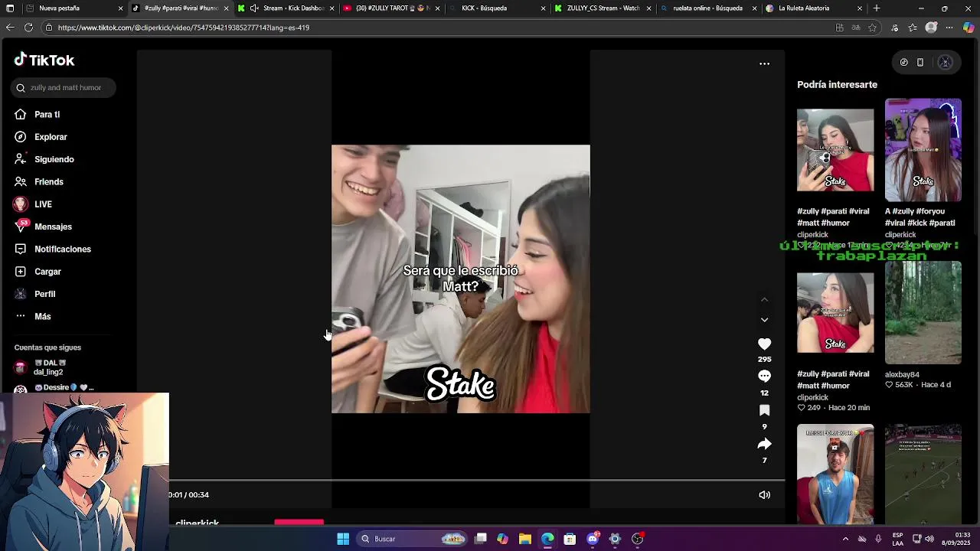Open the forest video by alexbay84
Screen dimensions: 980x551
(923, 312)
